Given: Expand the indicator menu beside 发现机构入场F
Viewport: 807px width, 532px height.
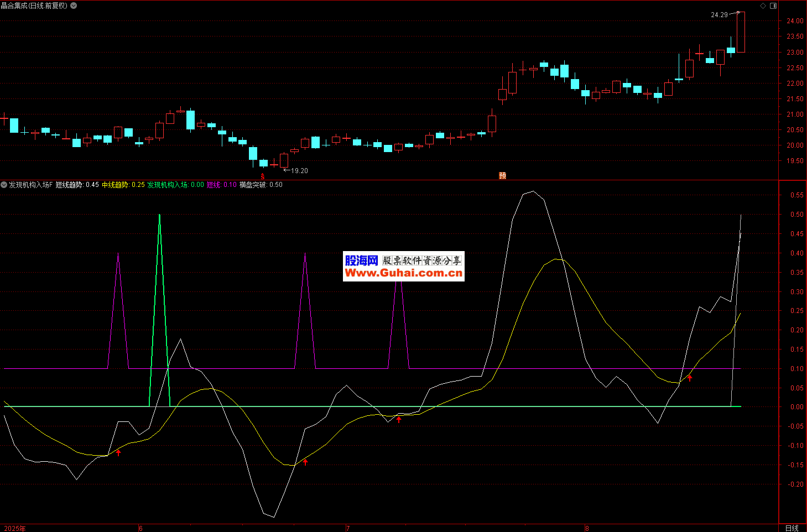Looking at the screenshot, I should 4,185.
